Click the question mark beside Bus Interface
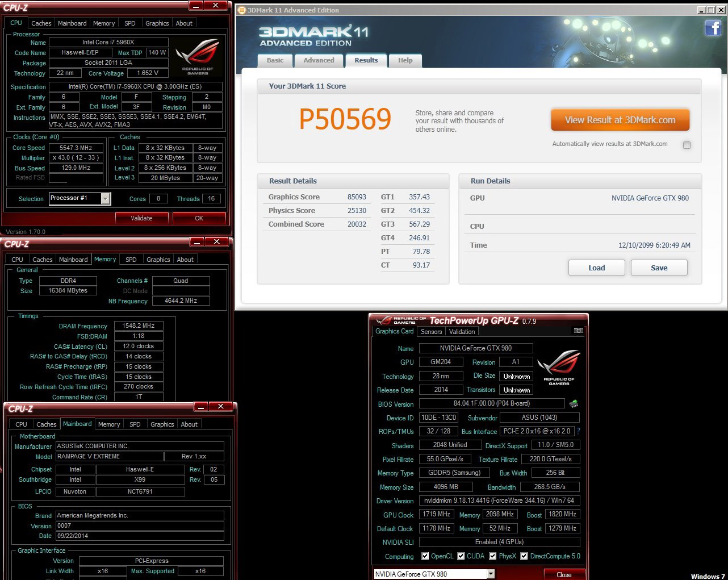The width and height of the screenshot is (728, 580). point(579,431)
